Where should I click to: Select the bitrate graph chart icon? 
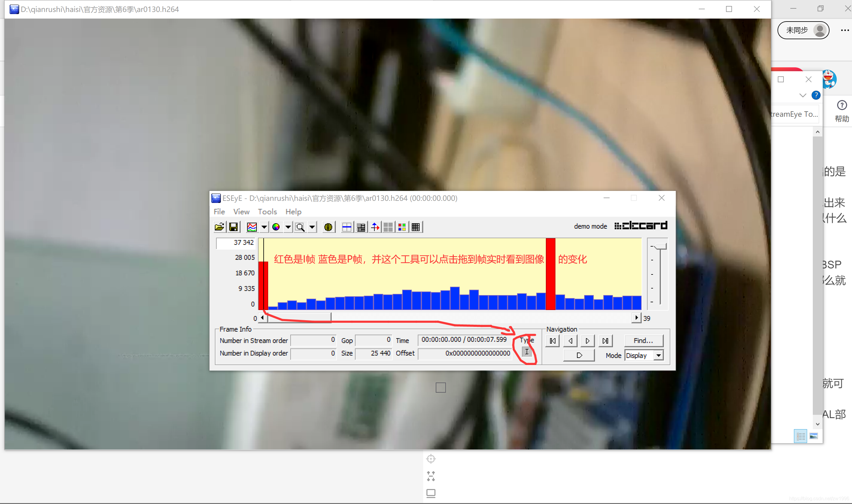click(x=252, y=227)
